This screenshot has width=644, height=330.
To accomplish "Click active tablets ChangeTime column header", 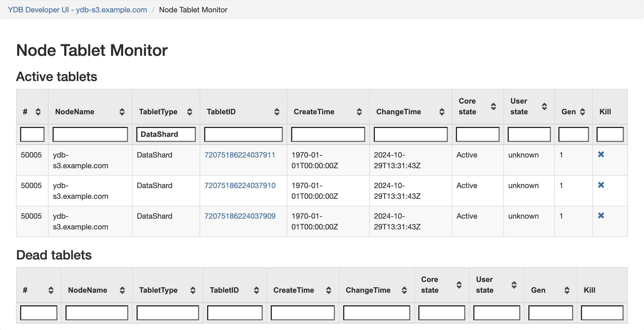I will point(398,112).
